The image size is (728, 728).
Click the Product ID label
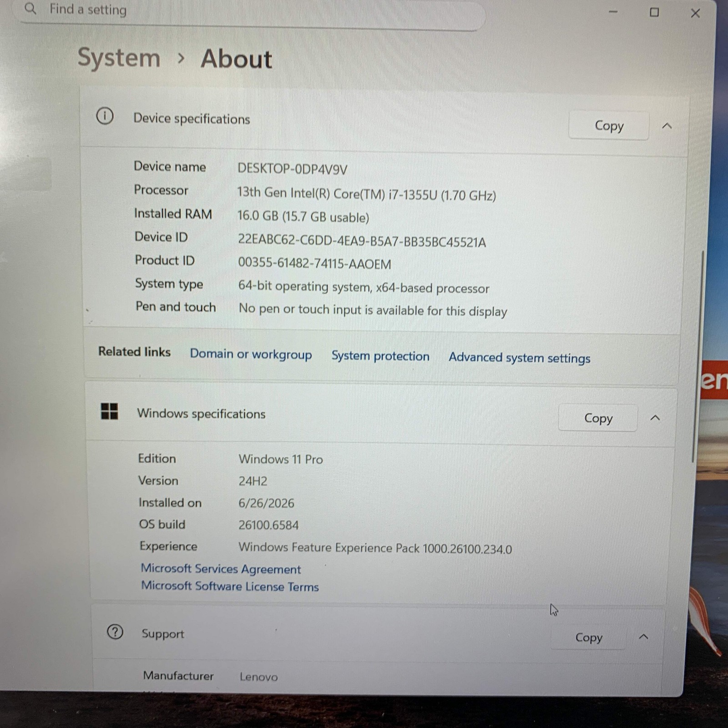tap(164, 260)
